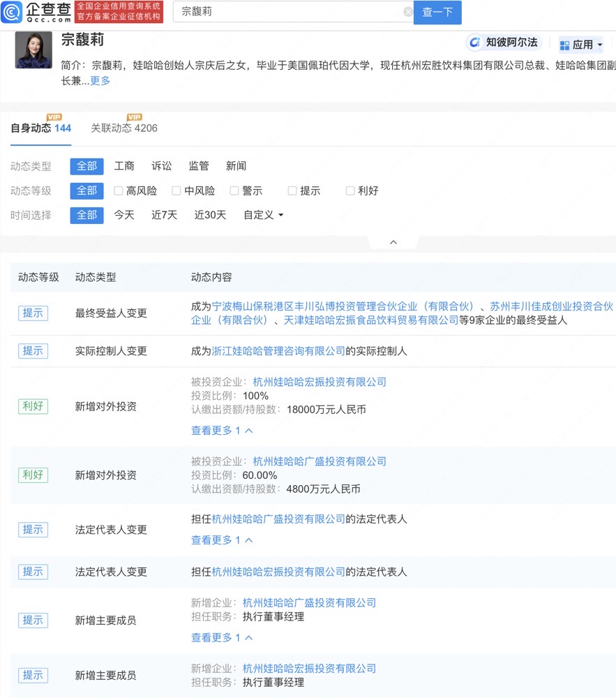Collapse 查看更多 1 under 法定代表人变更
The width and height of the screenshot is (616, 698).
coord(221,540)
